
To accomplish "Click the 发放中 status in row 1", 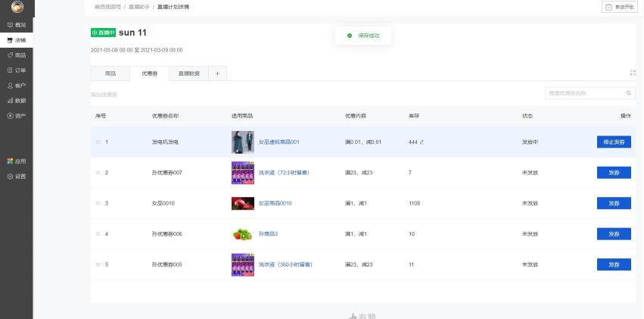I will click(x=530, y=142).
